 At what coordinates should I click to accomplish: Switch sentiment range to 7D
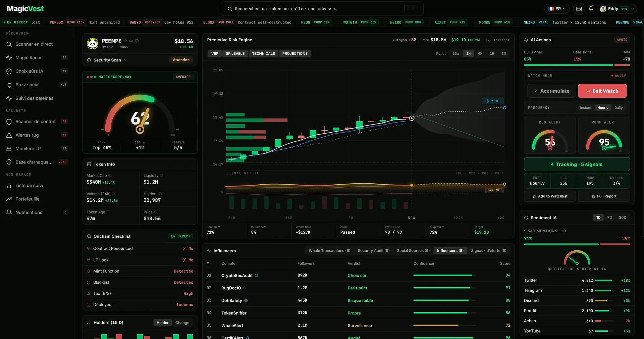(x=609, y=217)
